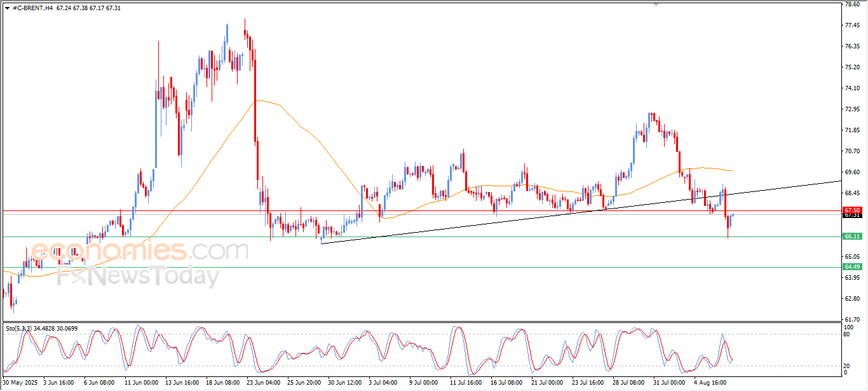Image resolution: width=868 pixels, height=391 pixels.
Task: Click the gray chart shift marker triangle
Action: 656,4
